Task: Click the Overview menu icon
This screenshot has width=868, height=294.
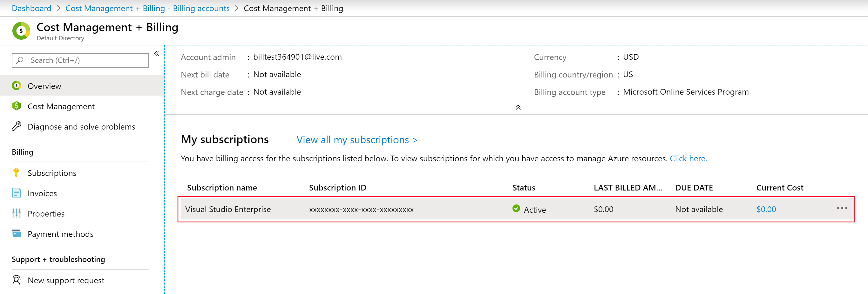Action: (x=17, y=85)
